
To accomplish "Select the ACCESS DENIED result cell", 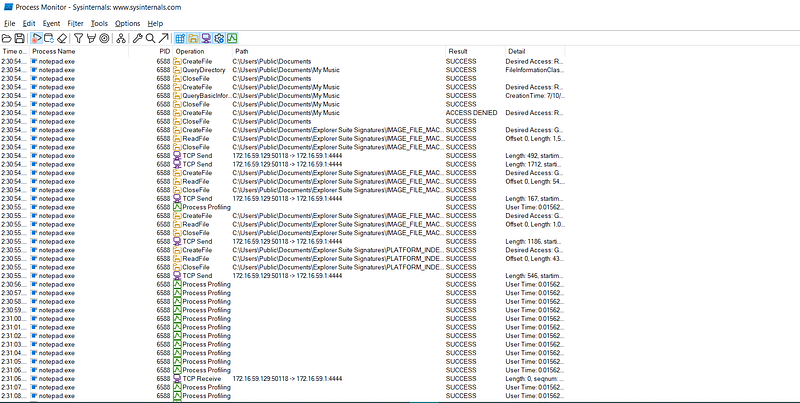I will click(471, 113).
